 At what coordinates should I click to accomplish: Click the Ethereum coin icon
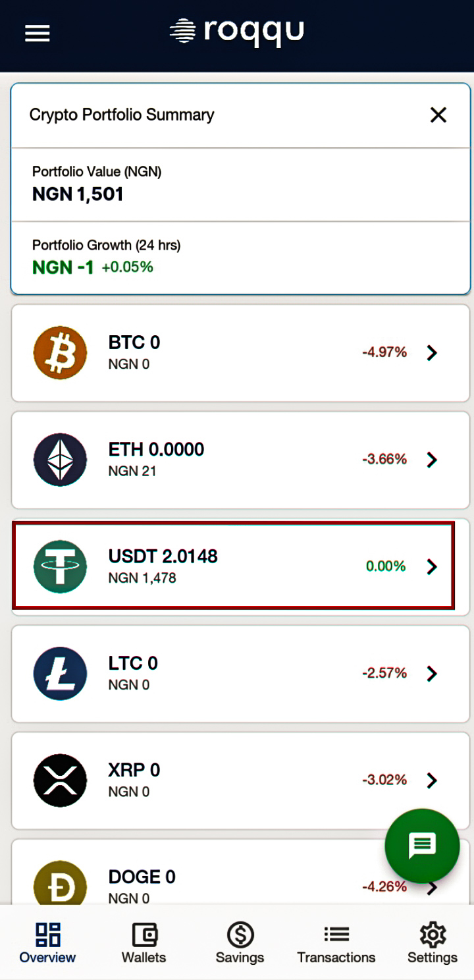(60, 459)
